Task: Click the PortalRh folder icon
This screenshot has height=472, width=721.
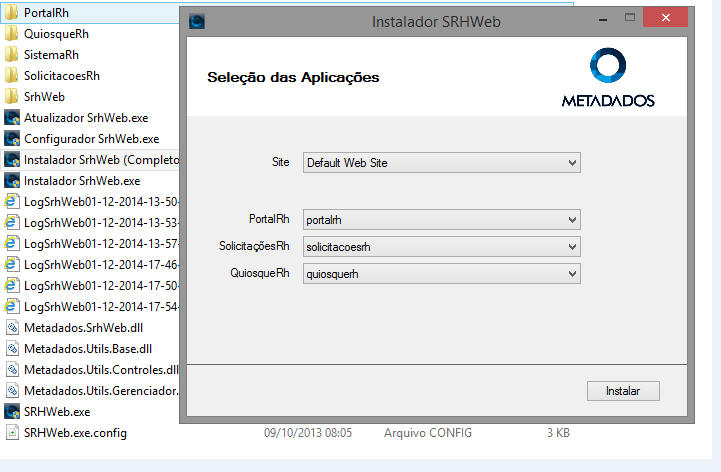Action: tap(12, 12)
